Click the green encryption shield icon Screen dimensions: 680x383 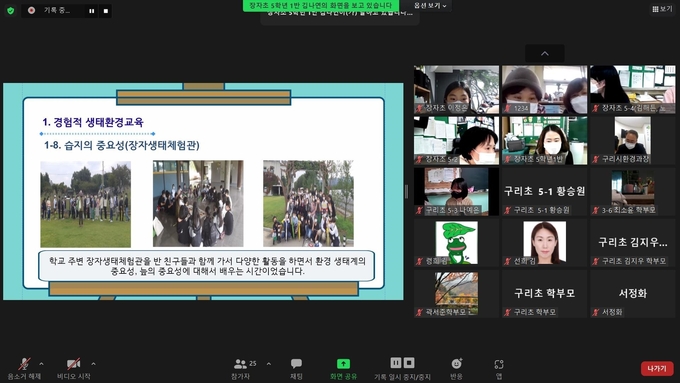pyautogui.click(x=11, y=10)
